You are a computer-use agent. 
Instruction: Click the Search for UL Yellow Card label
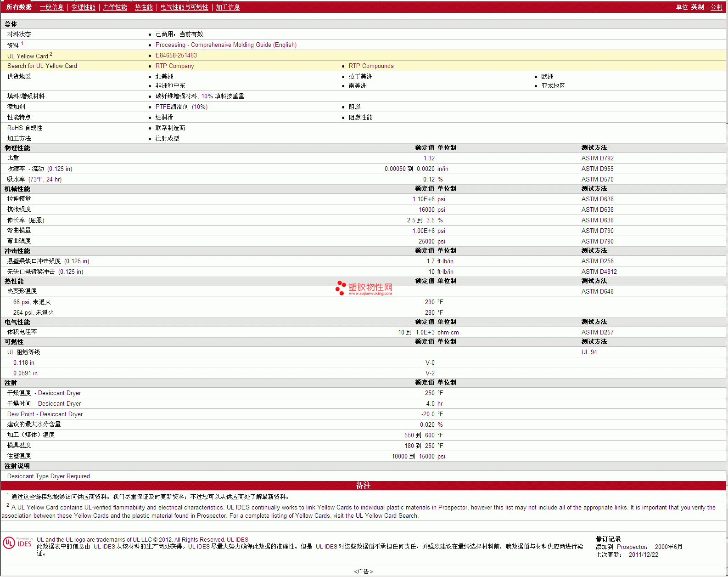42,66
